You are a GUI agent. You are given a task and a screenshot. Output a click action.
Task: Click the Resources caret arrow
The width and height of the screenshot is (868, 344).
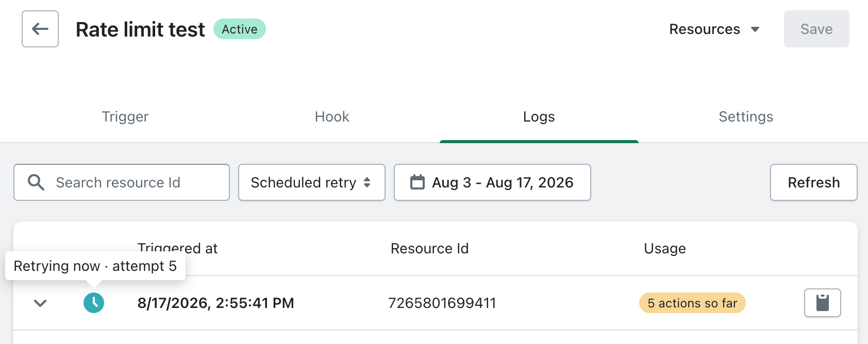pos(755,29)
